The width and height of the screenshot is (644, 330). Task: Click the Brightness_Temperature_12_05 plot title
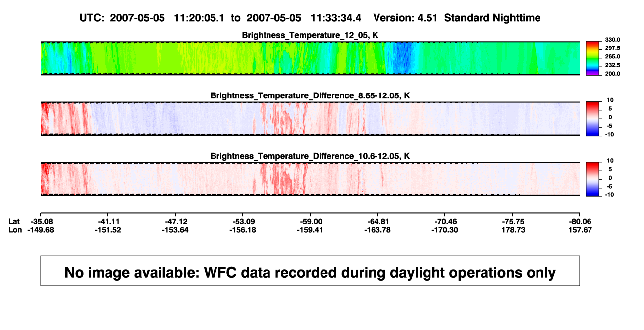click(x=310, y=35)
